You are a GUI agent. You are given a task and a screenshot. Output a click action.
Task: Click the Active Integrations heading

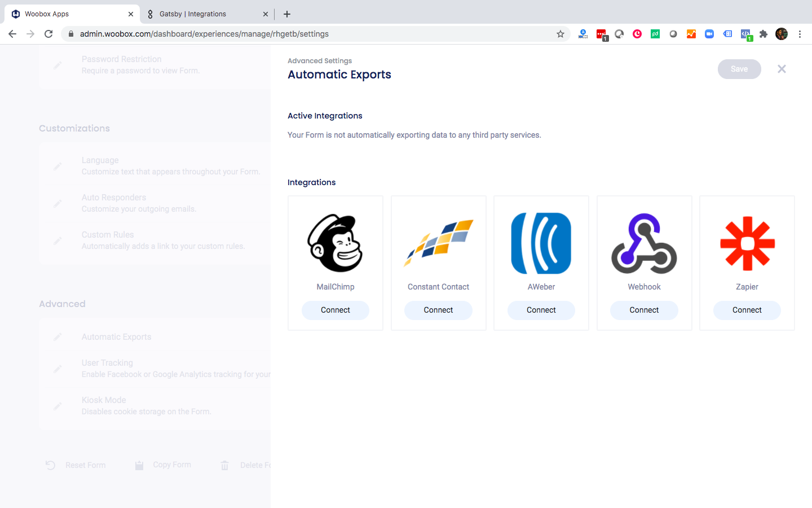point(325,116)
